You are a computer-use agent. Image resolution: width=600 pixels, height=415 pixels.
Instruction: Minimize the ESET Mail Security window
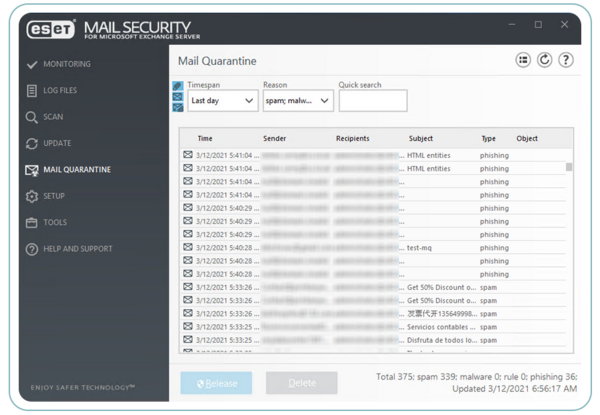pos(512,24)
